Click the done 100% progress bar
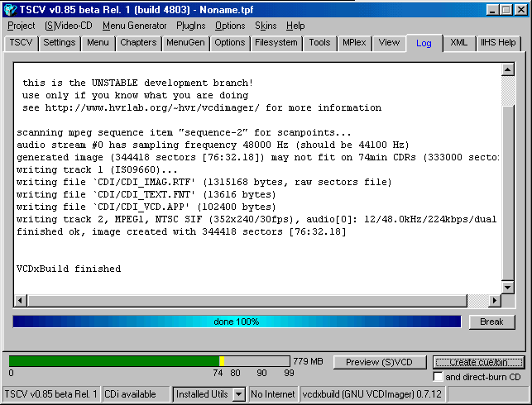Image resolution: width=532 pixels, height=405 pixels. pyautogui.click(x=237, y=322)
